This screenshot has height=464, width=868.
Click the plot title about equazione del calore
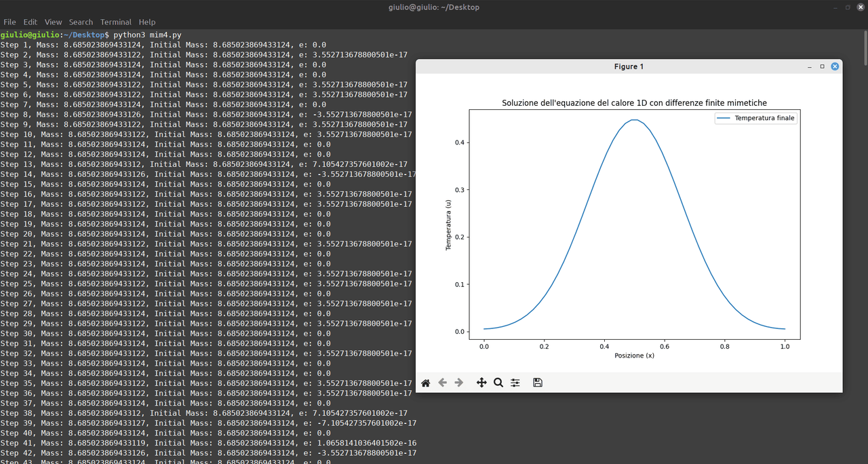click(x=634, y=103)
